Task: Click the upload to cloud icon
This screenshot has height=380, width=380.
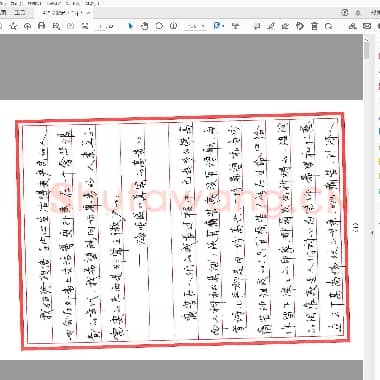Action: click(28, 26)
